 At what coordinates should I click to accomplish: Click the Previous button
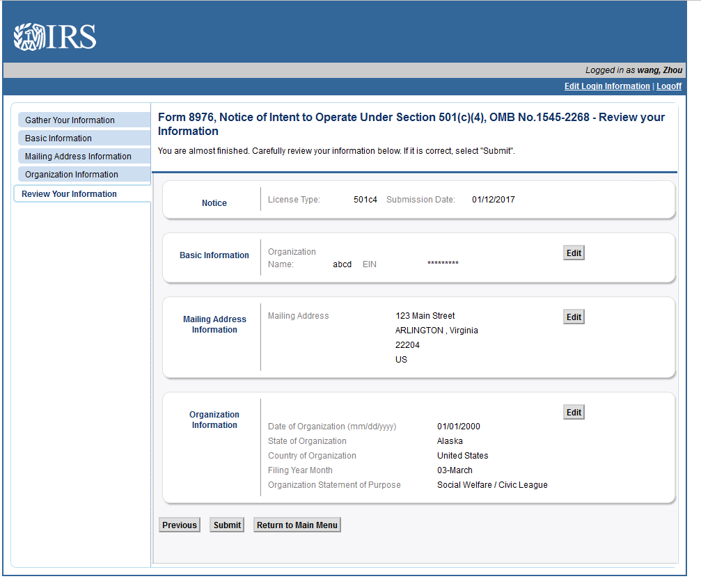click(x=180, y=525)
